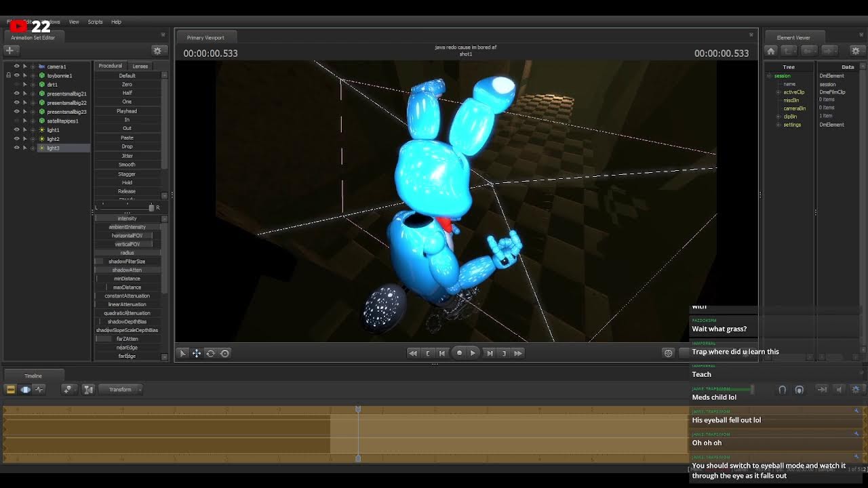Apply the Release procedural preset
The width and height of the screenshot is (868, 488).
click(x=127, y=191)
